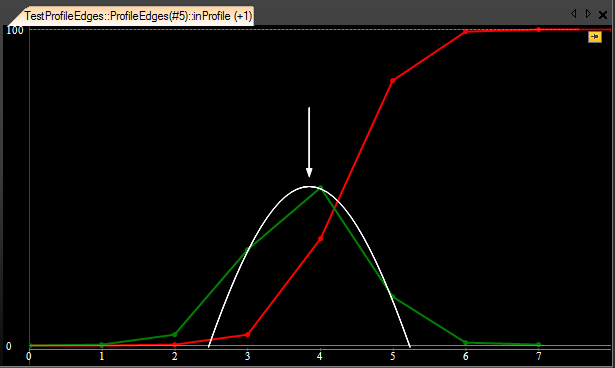Click the red data point at x=6
Image resolution: width=615 pixels, height=368 pixels.
[466, 32]
